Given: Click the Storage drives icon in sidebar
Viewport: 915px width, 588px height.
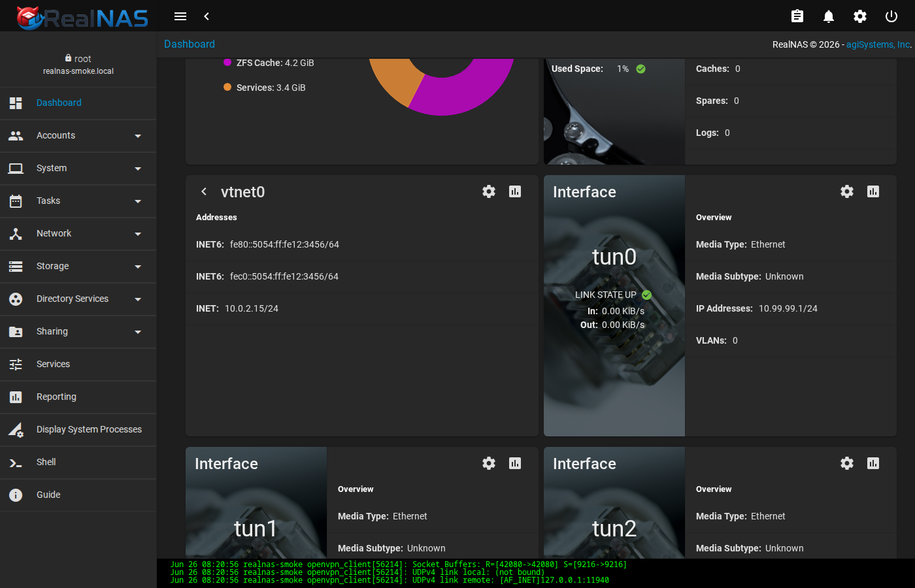Looking at the screenshot, I should pyautogui.click(x=16, y=267).
